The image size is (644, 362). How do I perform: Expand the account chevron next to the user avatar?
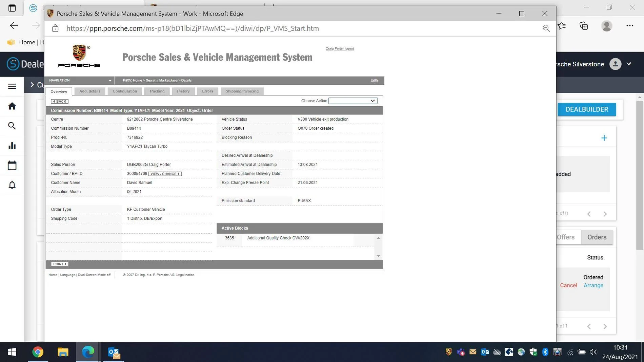click(x=629, y=64)
